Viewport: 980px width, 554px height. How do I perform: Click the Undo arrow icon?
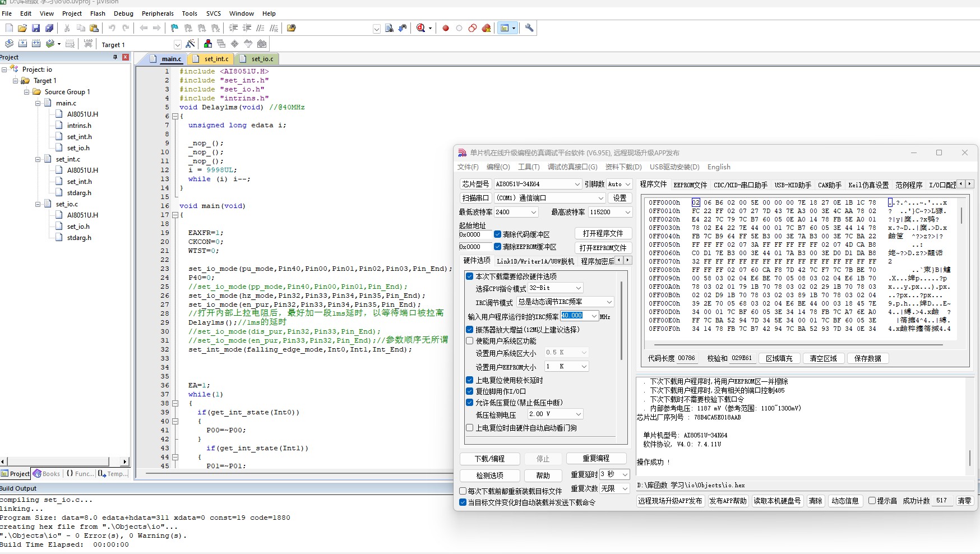[x=112, y=28]
